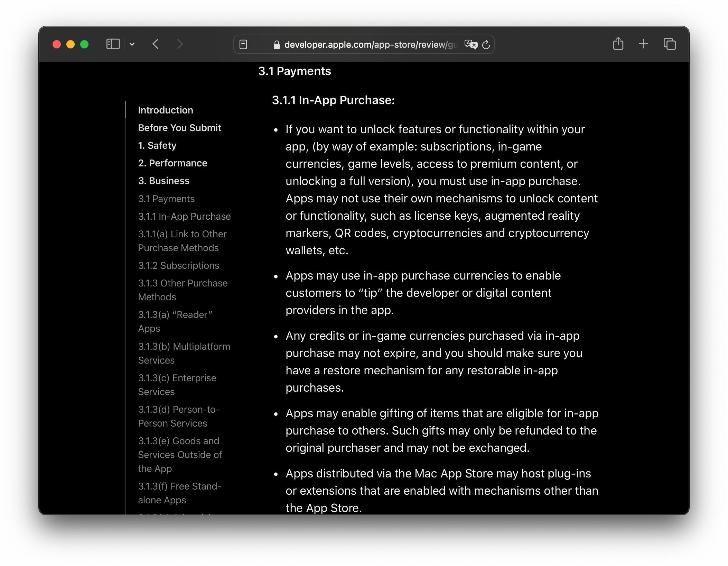Click paragraph about tipping the developer
Image resolution: width=728 pixels, height=566 pixels.
(x=423, y=293)
